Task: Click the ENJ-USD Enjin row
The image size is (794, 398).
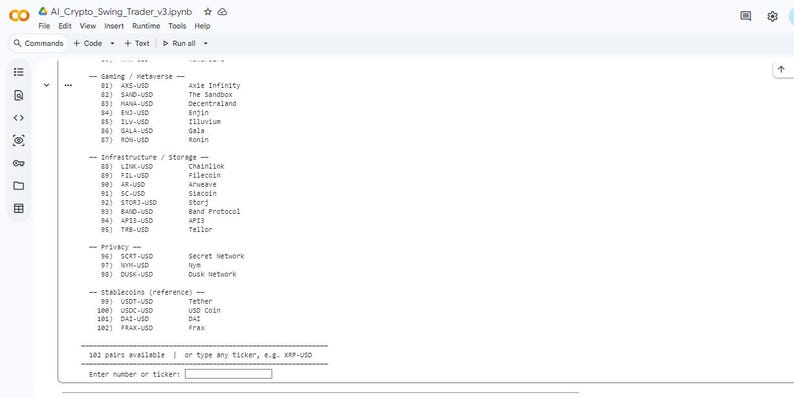Action: (x=154, y=113)
